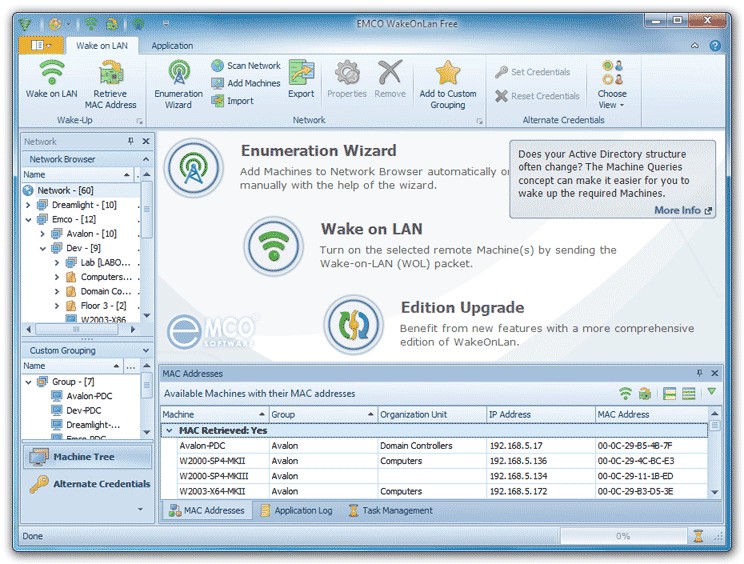744x564 pixels.
Task: Click the green filter triangle in MAC Addresses toolbar
Action: pos(711,392)
